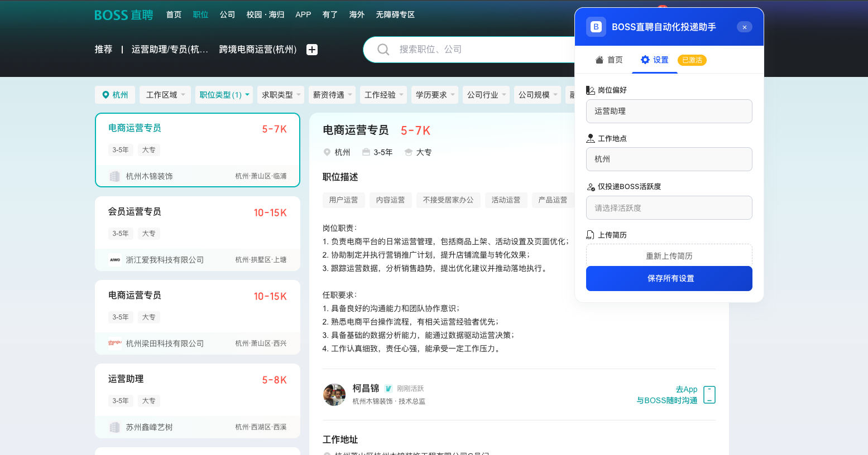
Task: Toggle the 已激活 status badge
Action: pyautogui.click(x=692, y=60)
